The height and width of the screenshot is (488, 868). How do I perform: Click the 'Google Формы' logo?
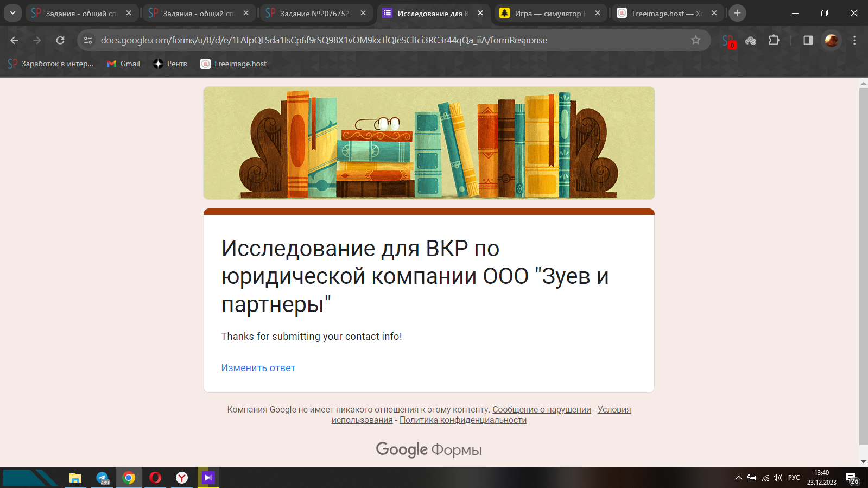pos(429,449)
